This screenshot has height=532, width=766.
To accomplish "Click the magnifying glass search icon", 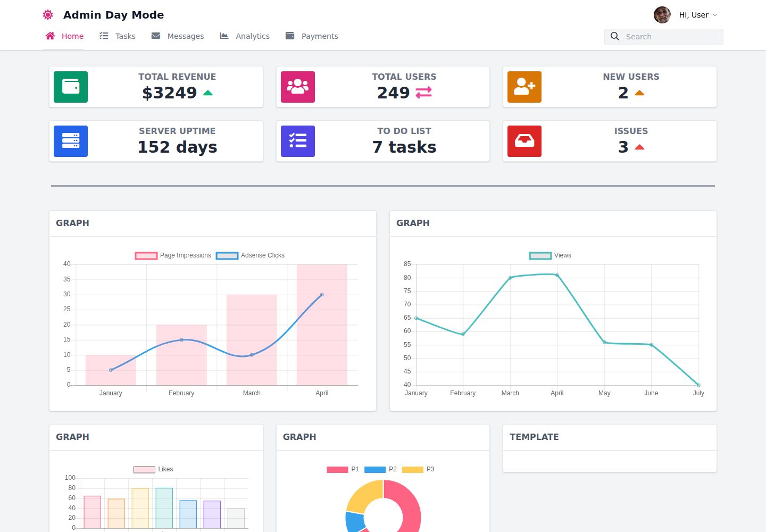I will [615, 36].
